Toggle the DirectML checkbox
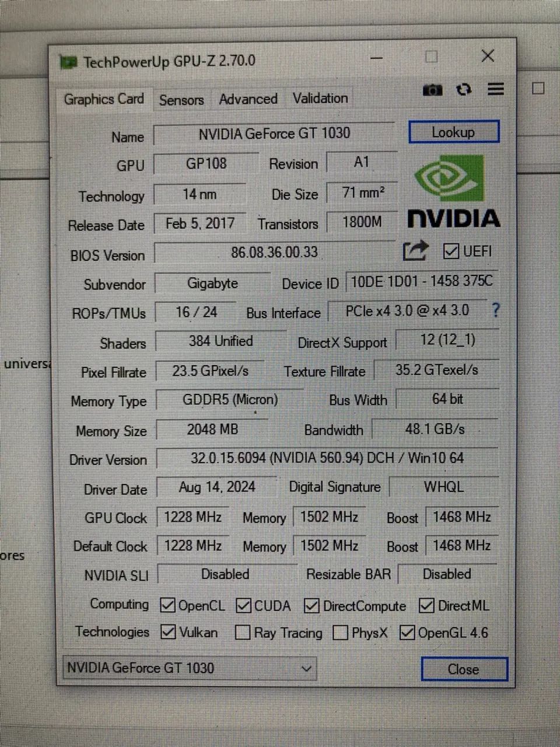The width and height of the screenshot is (560, 747). tap(426, 606)
